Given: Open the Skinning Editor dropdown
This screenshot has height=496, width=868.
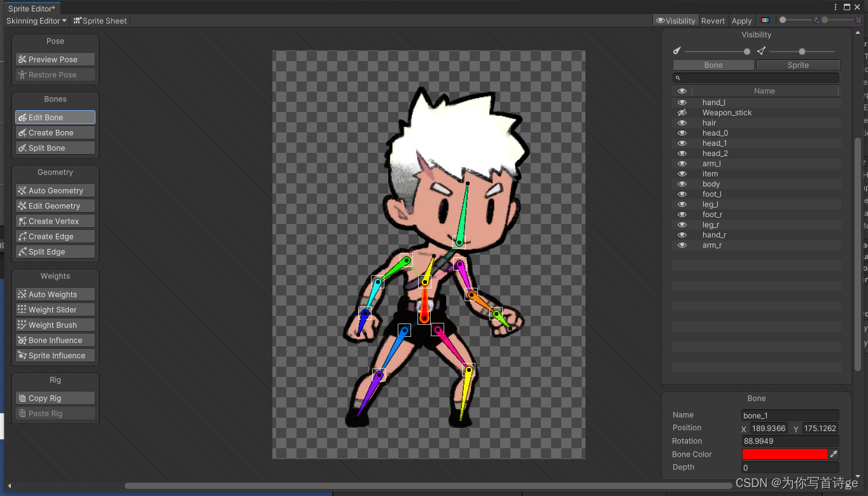Looking at the screenshot, I should (36, 20).
